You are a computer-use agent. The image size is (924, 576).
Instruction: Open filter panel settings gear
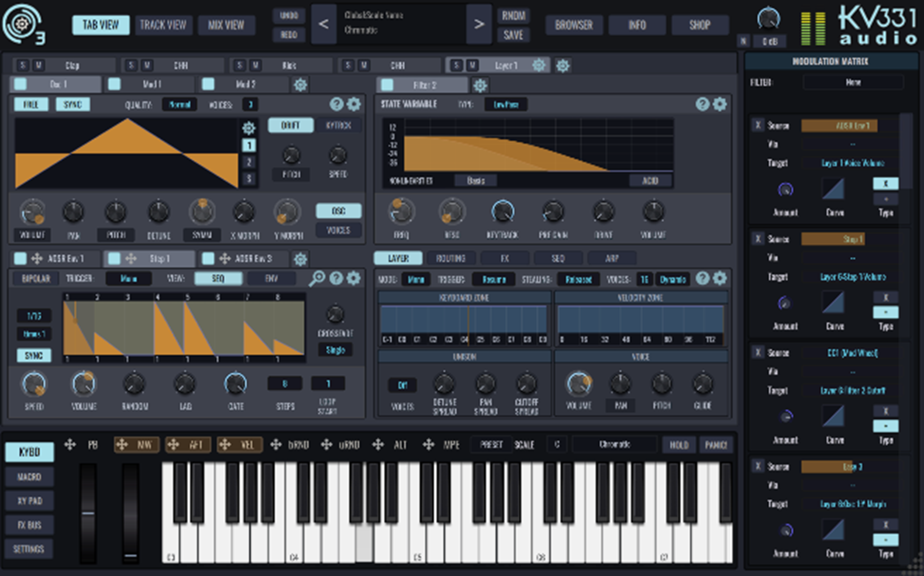[720, 104]
